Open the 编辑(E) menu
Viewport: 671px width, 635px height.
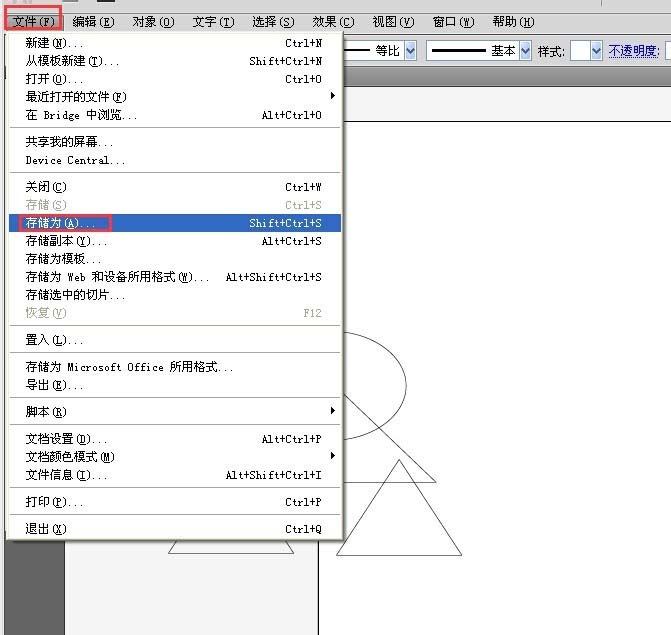click(93, 21)
